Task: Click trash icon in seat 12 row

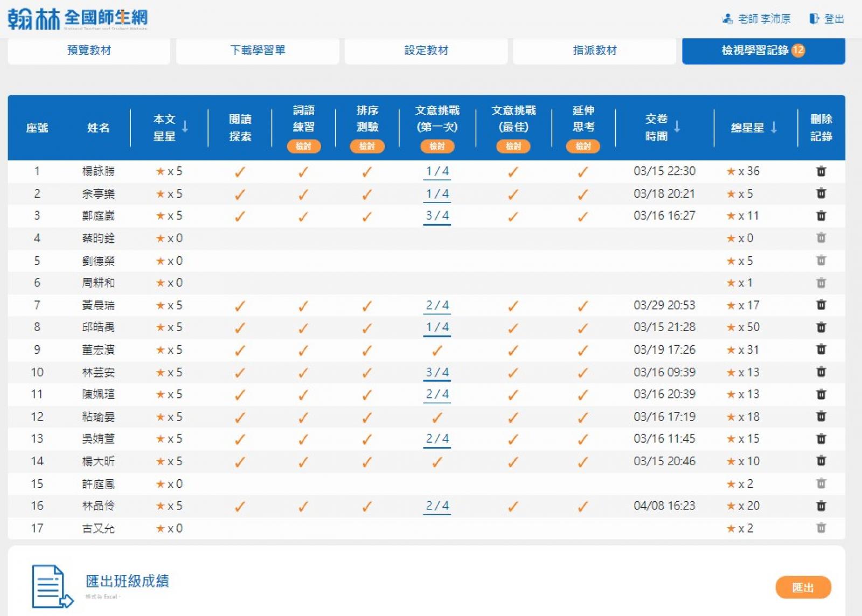Action: click(821, 416)
